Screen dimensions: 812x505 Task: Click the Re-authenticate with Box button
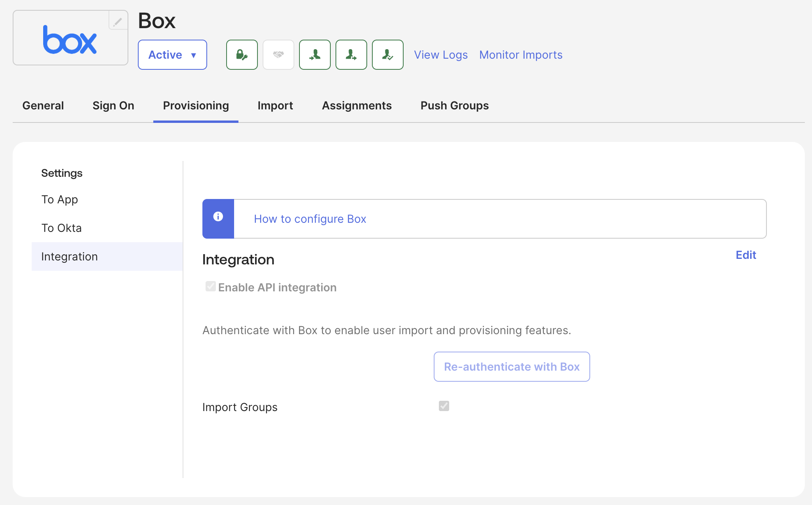pyautogui.click(x=512, y=367)
